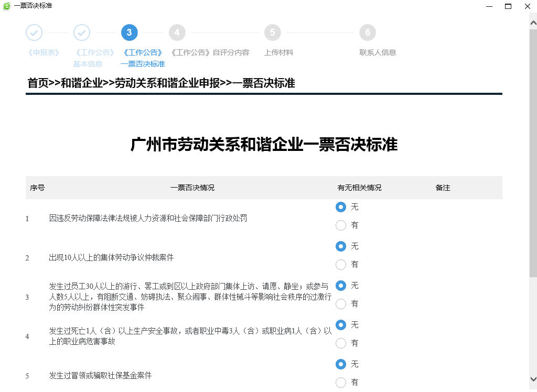Go to 上传材料 step label
This screenshot has width=537, height=392.
tap(278, 52)
